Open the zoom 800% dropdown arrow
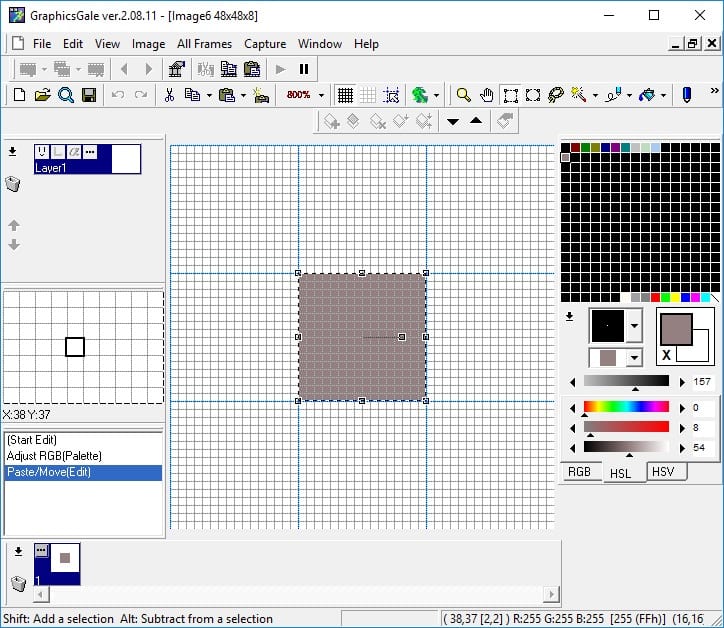724x628 pixels. [x=321, y=96]
